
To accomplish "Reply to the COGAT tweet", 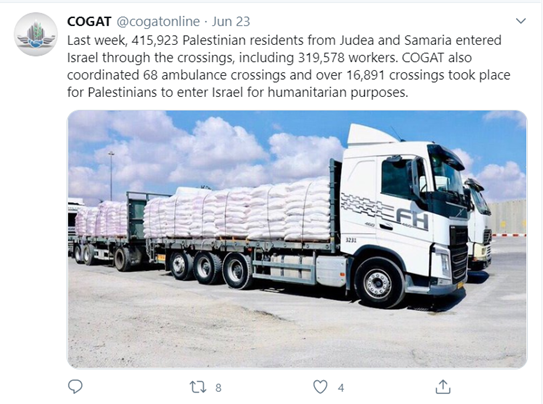I will click(75, 386).
